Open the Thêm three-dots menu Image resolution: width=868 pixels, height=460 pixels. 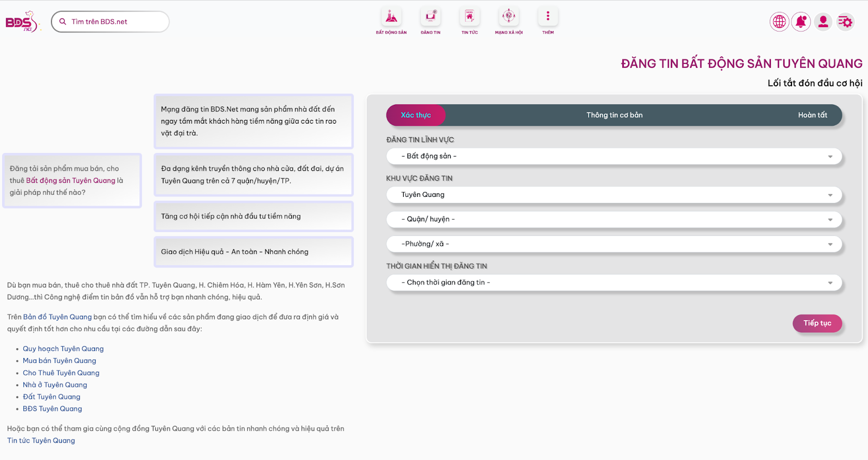click(x=548, y=17)
